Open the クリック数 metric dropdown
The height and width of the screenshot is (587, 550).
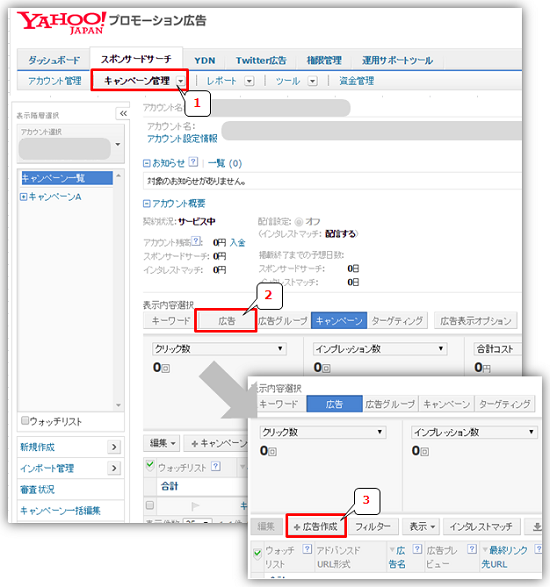219,349
